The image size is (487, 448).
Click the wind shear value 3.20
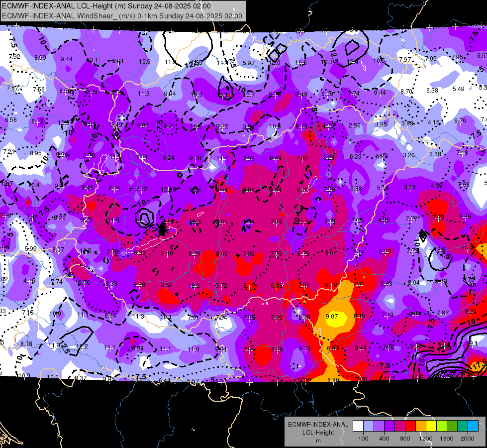(x=409, y=155)
